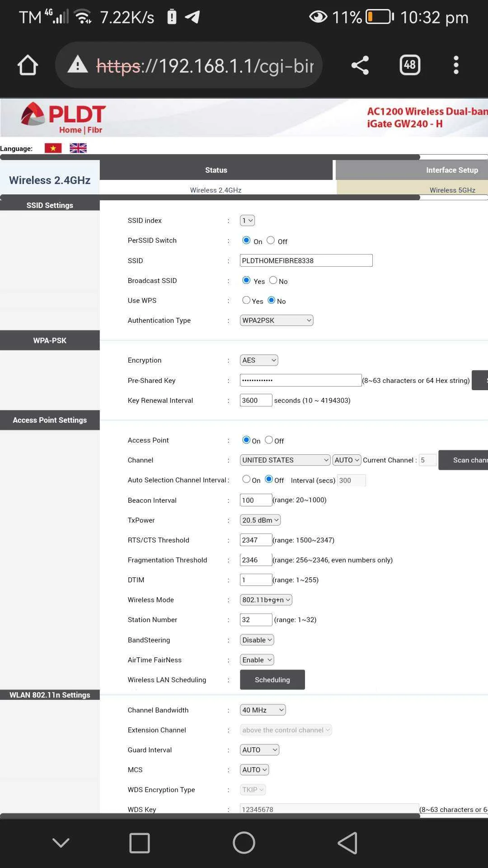Viewport: 488px width, 868px height.
Task: Turn Access Point On
Action: click(x=246, y=440)
